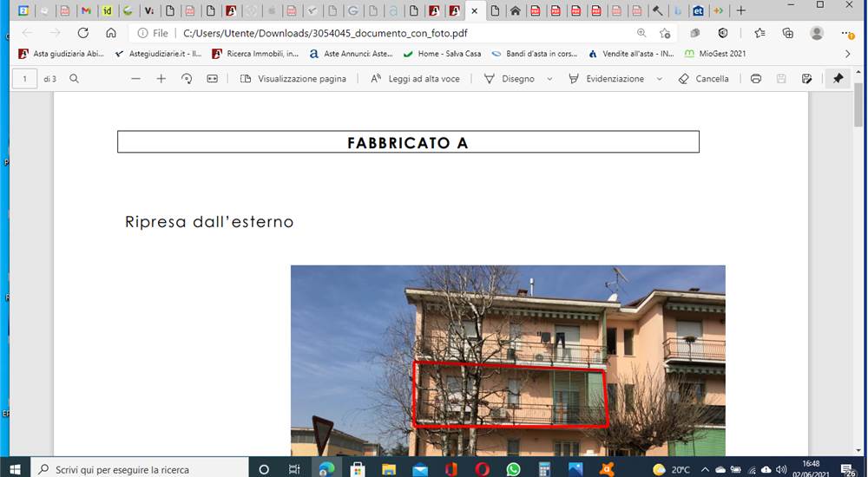Viewport: 868px width, 477px height.
Task: Click the zoom in plus icon
Action: click(161, 79)
